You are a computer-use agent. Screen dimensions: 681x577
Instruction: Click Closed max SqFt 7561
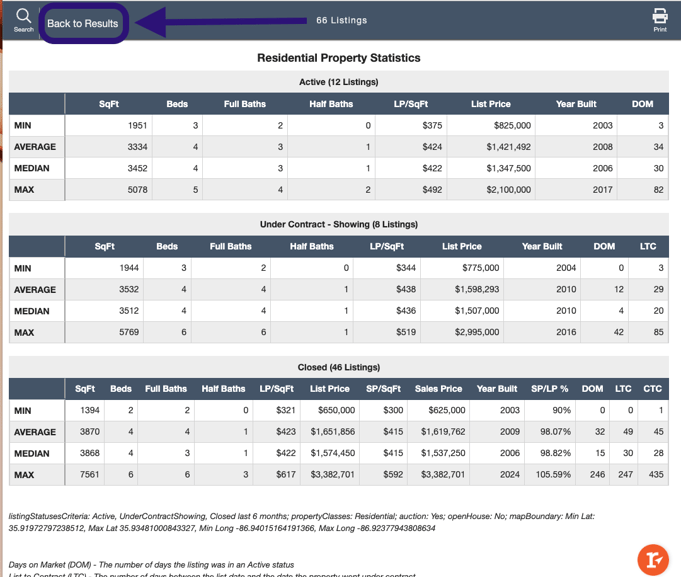click(x=89, y=475)
